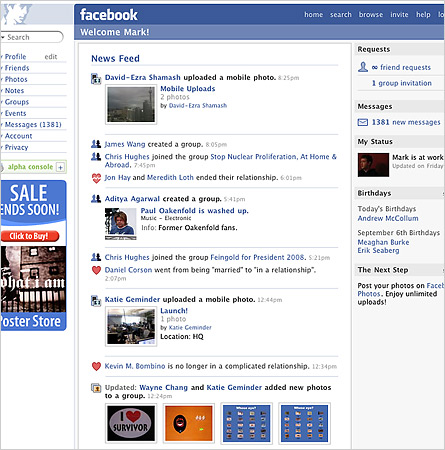The width and height of the screenshot is (445, 450).
Task: Click group icon next to James Wang
Action: click(x=96, y=144)
